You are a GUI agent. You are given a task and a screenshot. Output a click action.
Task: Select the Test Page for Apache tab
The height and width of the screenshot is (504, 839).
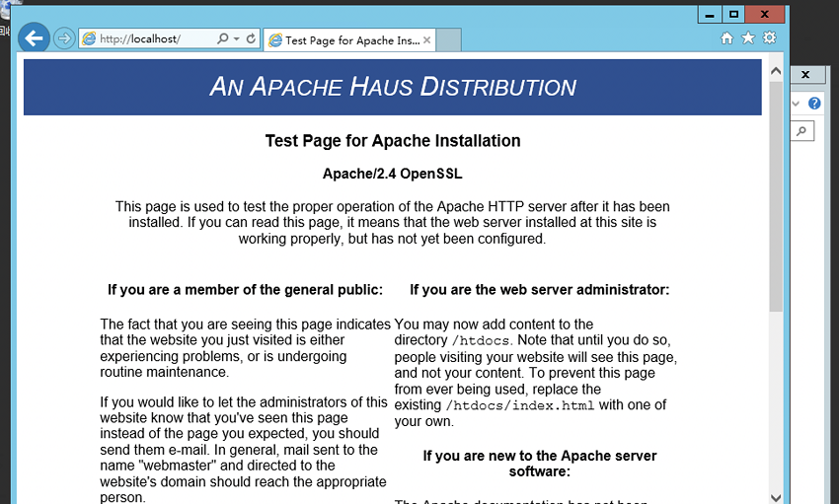coord(349,40)
